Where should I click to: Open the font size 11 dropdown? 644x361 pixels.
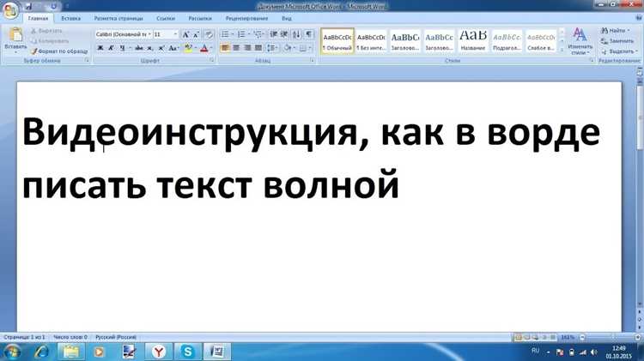pyautogui.click(x=176, y=34)
